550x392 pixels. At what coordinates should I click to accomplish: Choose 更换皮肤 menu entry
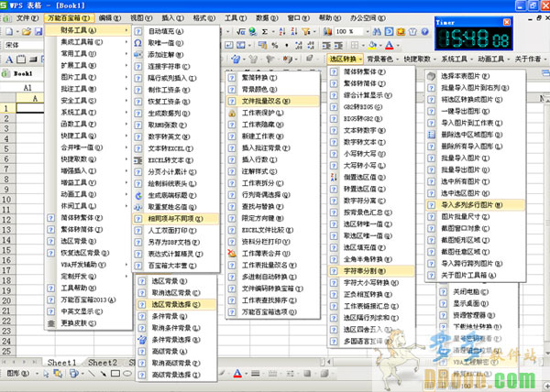pyautogui.click(x=88, y=323)
